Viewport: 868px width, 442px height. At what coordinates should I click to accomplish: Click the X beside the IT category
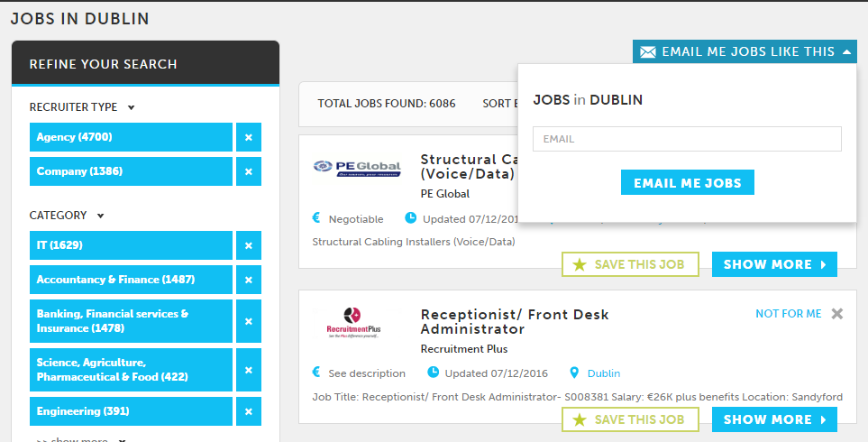point(249,245)
